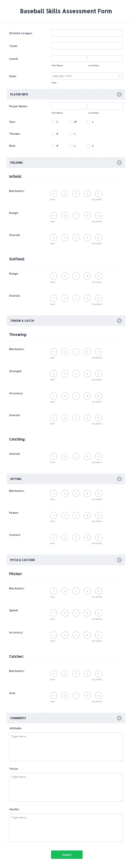This screenshot has width=132, height=868.
Task: Rate Outfield Range as 3
Action: click(76, 276)
